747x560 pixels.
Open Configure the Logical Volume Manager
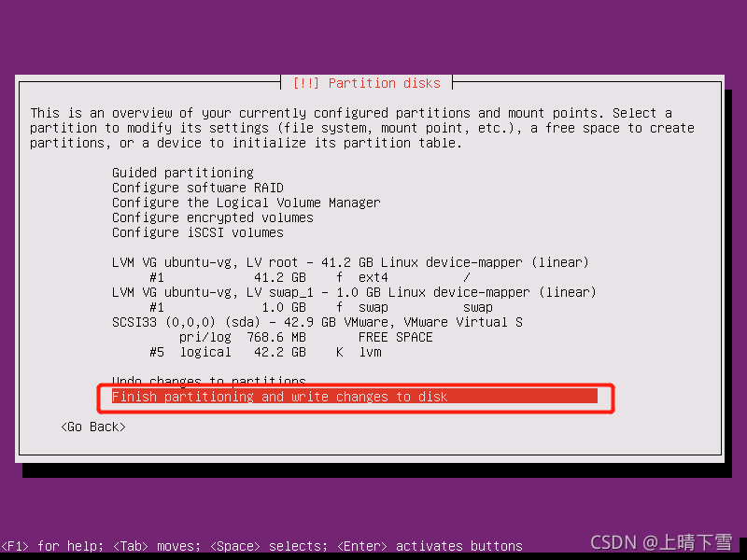pos(247,203)
